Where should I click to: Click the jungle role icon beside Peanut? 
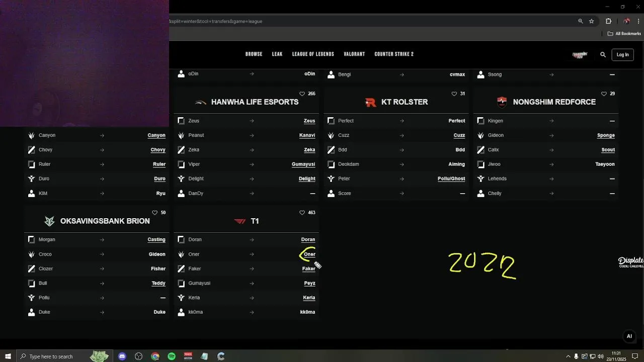coord(181,135)
